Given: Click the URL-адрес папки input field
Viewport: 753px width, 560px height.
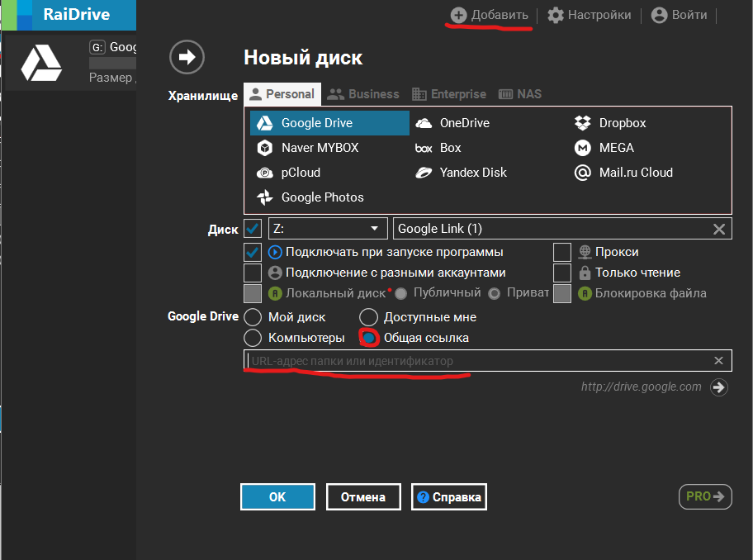Looking at the screenshot, I should (x=488, y=361).
